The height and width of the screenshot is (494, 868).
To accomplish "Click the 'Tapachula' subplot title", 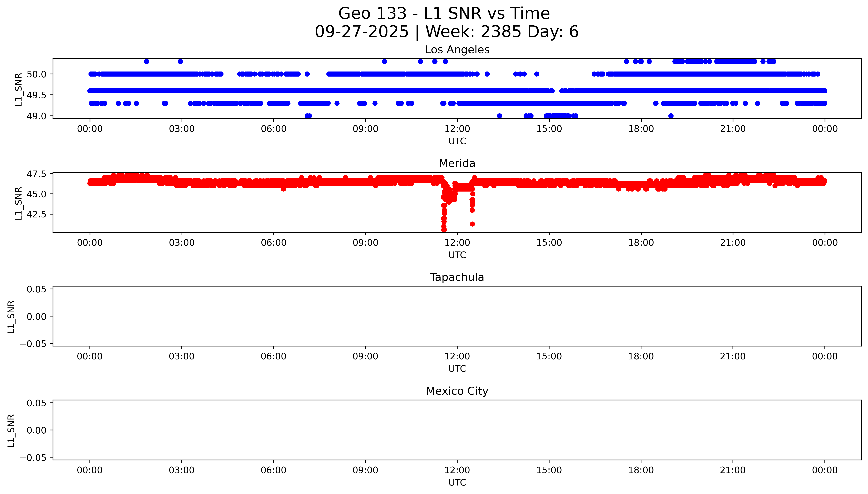I will (x=457, y=277).
